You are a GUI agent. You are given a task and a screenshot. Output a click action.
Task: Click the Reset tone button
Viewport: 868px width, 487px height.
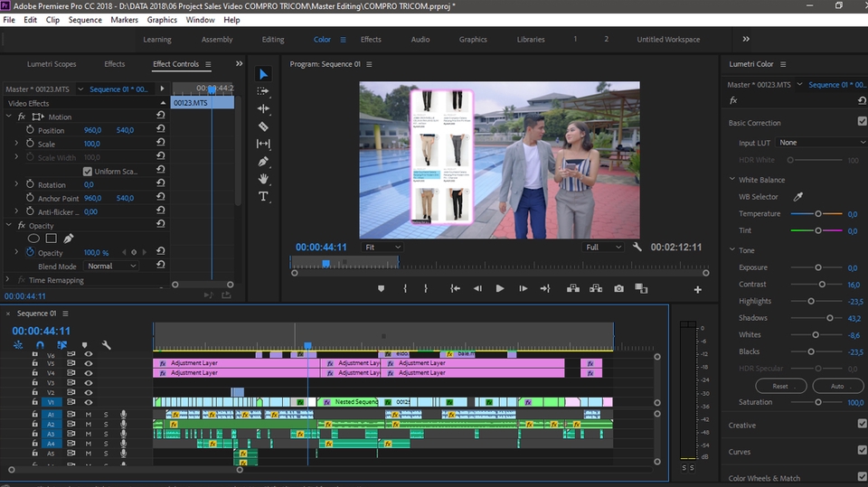click(781, 386)
